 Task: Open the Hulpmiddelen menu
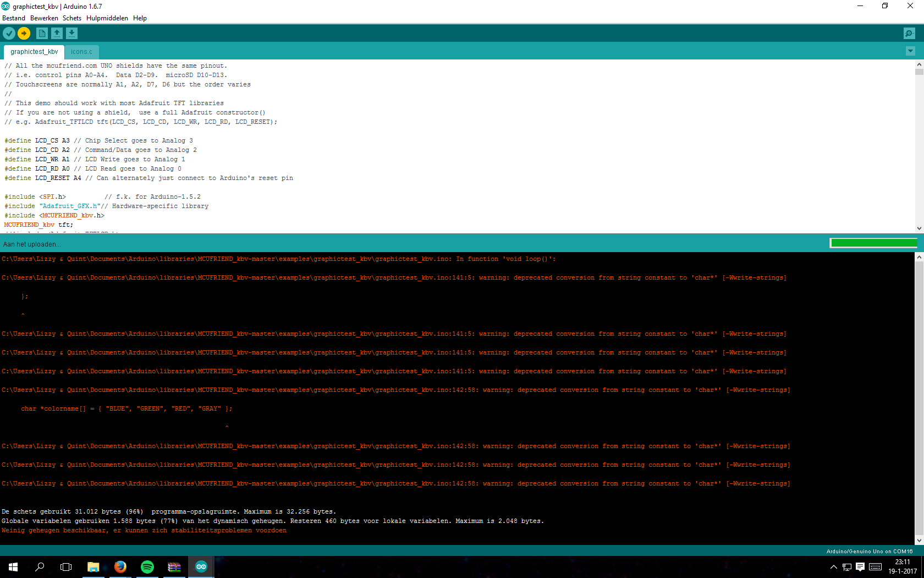(107, 18)
